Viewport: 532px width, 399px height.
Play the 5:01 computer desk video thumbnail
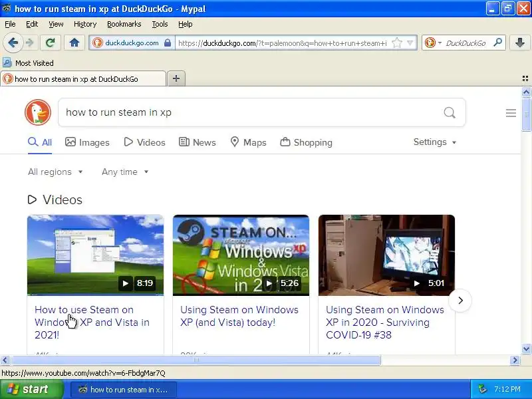click(x=386, y=255)
